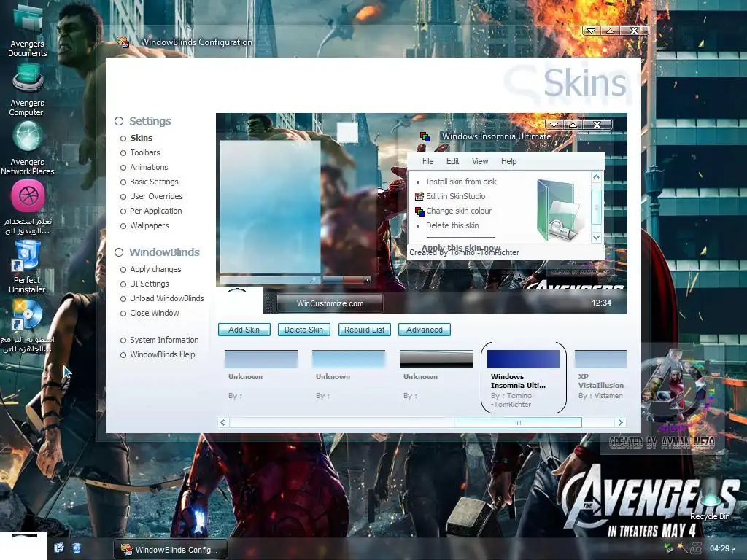This screenshot has height=560, width=747.
Task: Open Edit menu in skin preview
Action: point(452,161)
